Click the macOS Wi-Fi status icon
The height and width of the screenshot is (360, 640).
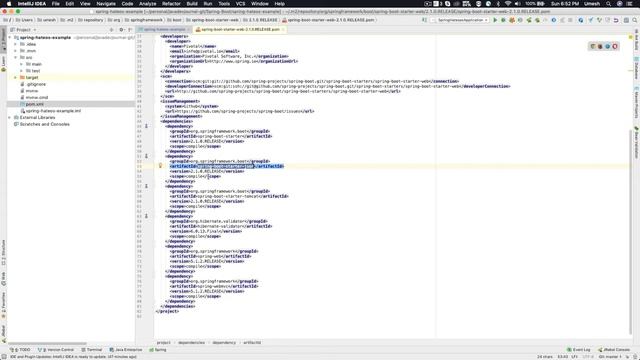tap(508, 4)
